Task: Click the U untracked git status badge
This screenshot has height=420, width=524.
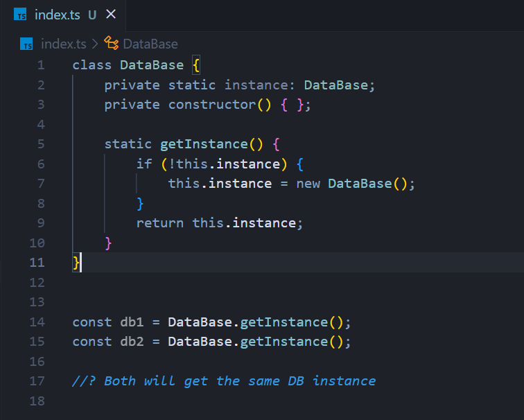Action: pyautogui.click(x=92, y=15)
